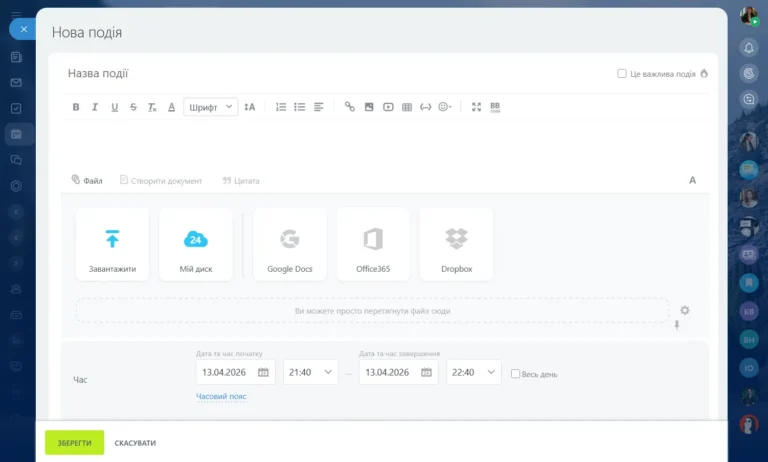The height and width of the screenshot is (462, 768).
Task: Click the numbered list icon
Action: point(281,107)
